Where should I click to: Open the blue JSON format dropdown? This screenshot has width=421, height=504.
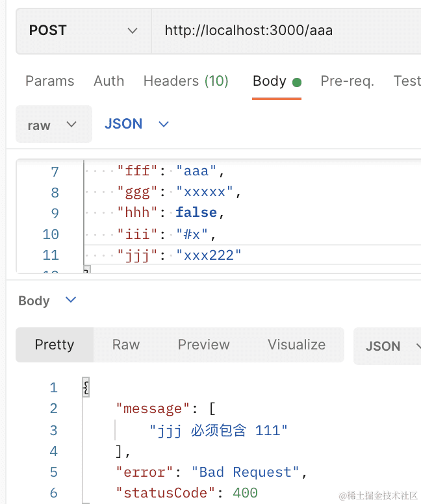pyautogui.click(x=136, y=124)
